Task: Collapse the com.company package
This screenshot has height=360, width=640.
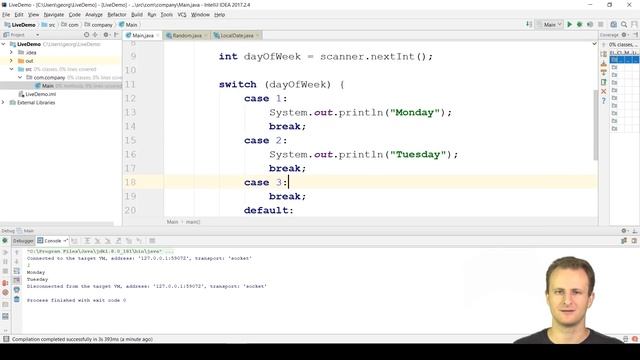Action: [20, 77]
